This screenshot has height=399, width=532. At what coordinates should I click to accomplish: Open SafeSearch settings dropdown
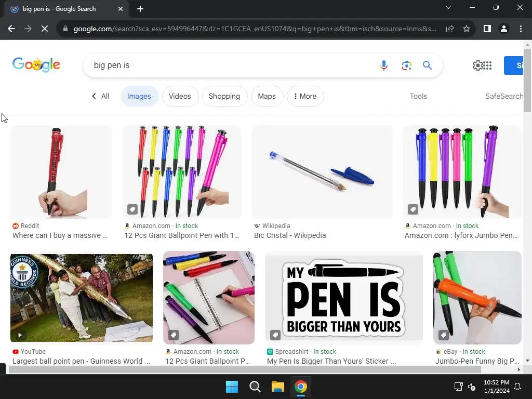pyautogui.click(x=504, y=96)
